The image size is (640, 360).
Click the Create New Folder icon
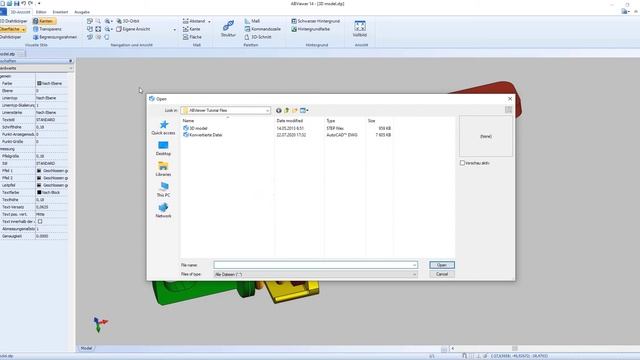click(294, 110)
